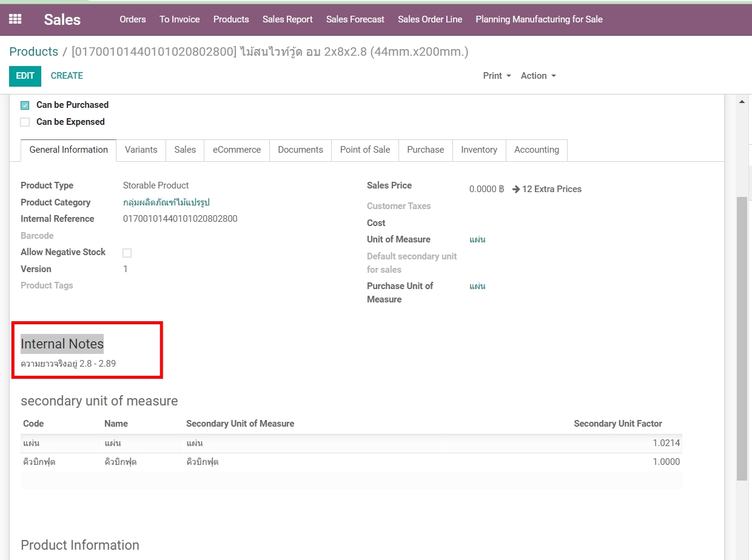Toggle the Allow Negative Stock checkbox
The image size is (752, 560).
click(x=127, y=253)
